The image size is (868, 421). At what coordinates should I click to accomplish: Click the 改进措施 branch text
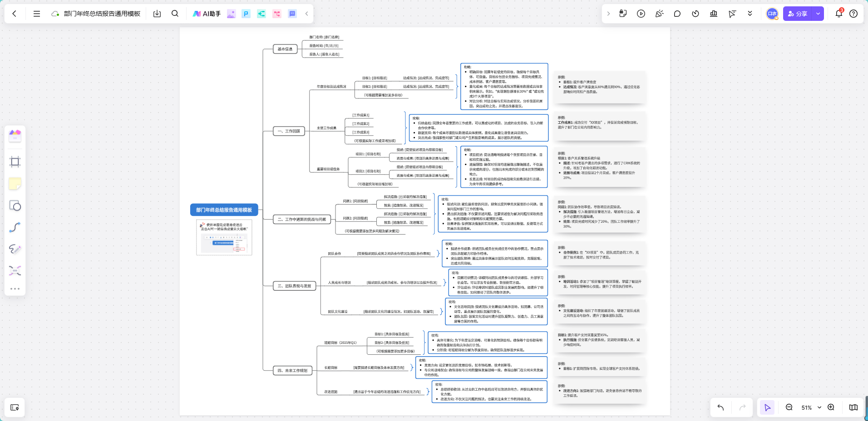[331, 392]
